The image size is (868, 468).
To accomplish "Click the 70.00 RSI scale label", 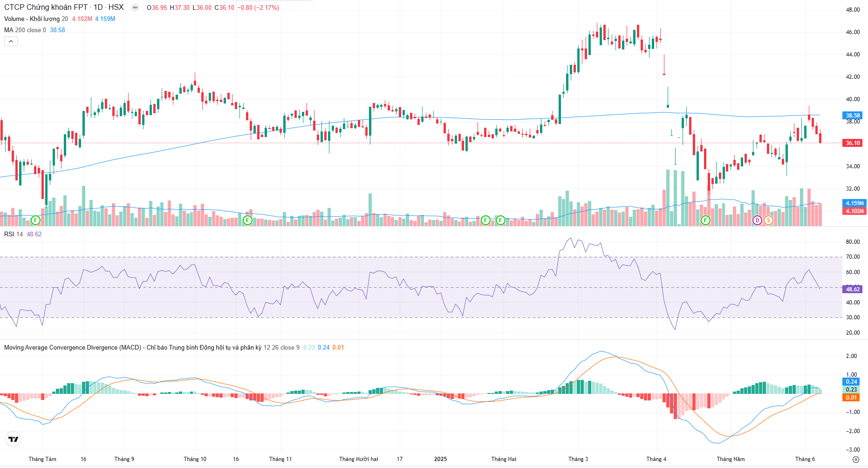I will click(x=853, y=257).
